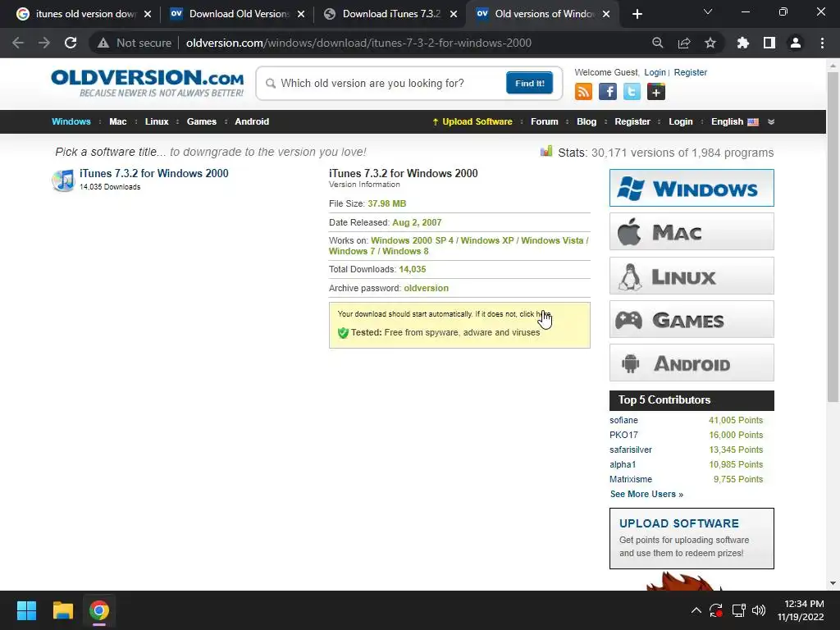Open the Twitter icon link
The image size is (840, 630).
click(x=632, y=92)
